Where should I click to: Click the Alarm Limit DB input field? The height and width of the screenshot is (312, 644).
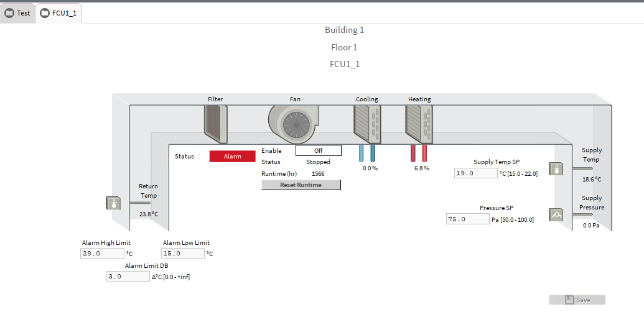pyautogui.click(x=128, y=277)
